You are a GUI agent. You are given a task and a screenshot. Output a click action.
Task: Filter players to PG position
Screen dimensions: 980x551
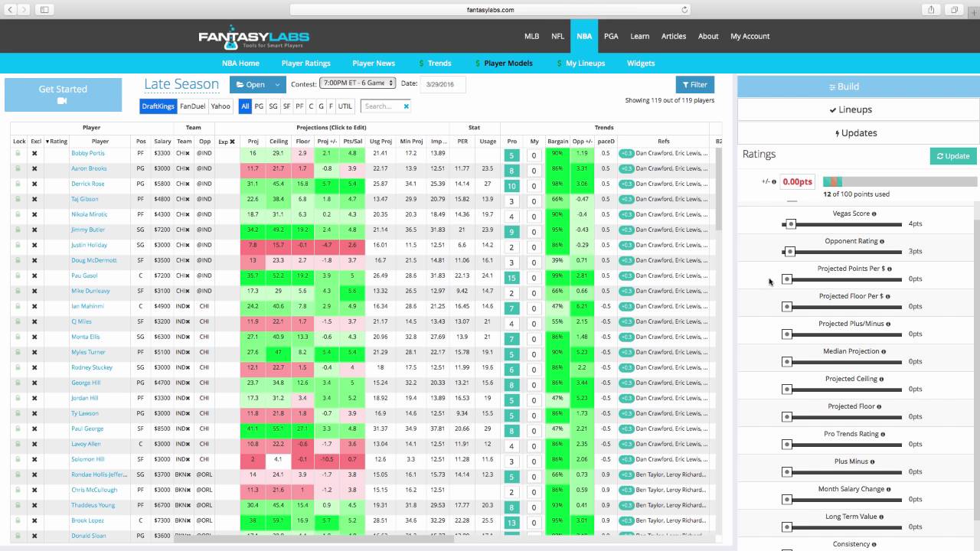[x=259, y=106]
